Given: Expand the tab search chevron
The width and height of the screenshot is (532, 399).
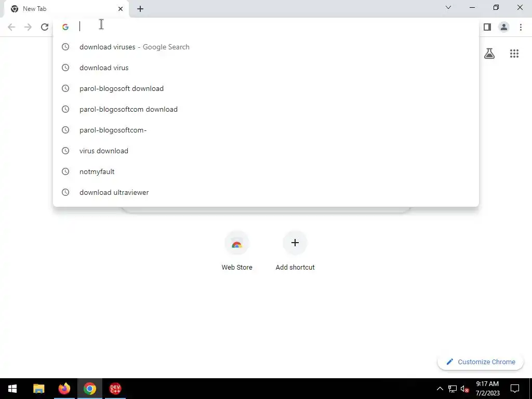Looking at the screenshot, I should coord(448,7).
